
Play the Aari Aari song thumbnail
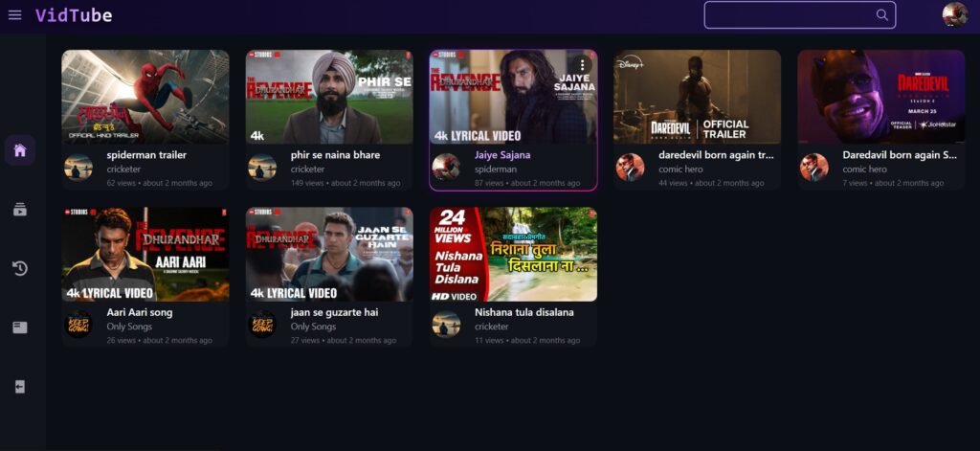(x=145, y=255)
